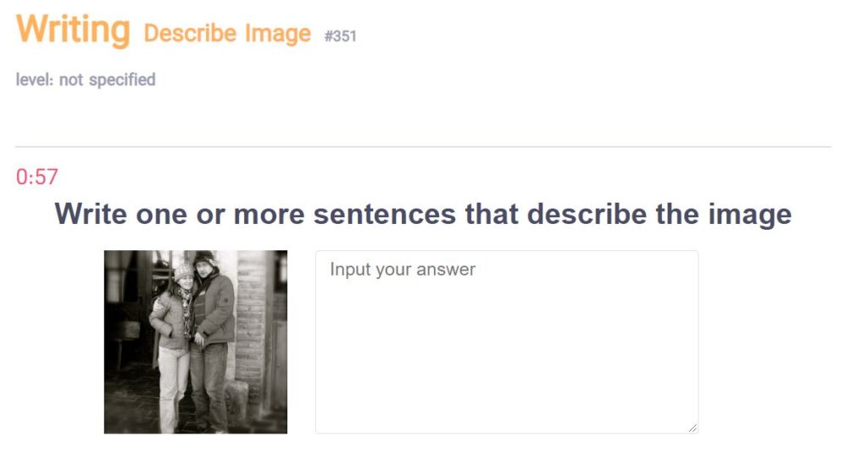Grab the answer box resize handle

[x=693, y=428]
